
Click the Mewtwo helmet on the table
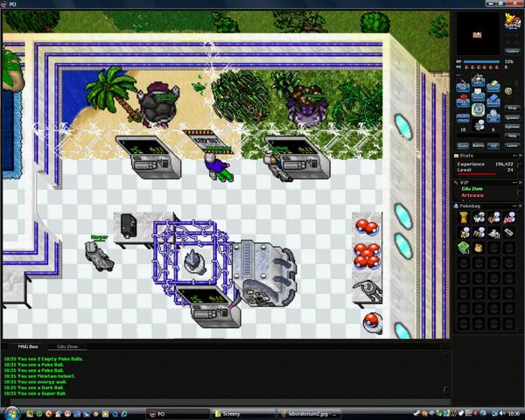tap(368, 290)
